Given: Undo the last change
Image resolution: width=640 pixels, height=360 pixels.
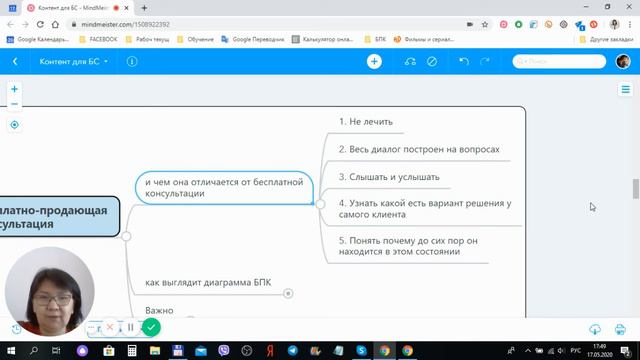Looking at the screenshot, I should click(464, 62).
